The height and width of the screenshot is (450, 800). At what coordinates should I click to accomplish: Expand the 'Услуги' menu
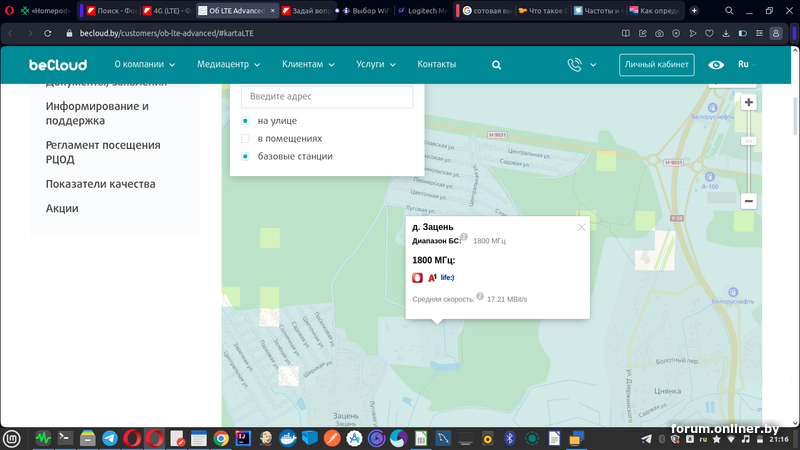[376, 64]
